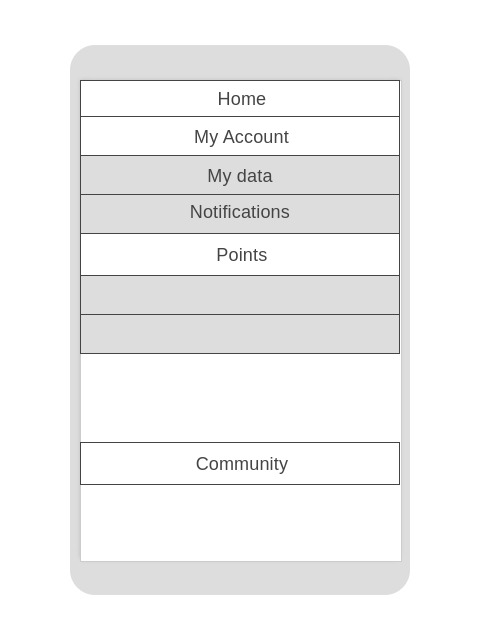Navigate to the Home screen
Screen dimensions: 480x640
click(x=240, y=98)
